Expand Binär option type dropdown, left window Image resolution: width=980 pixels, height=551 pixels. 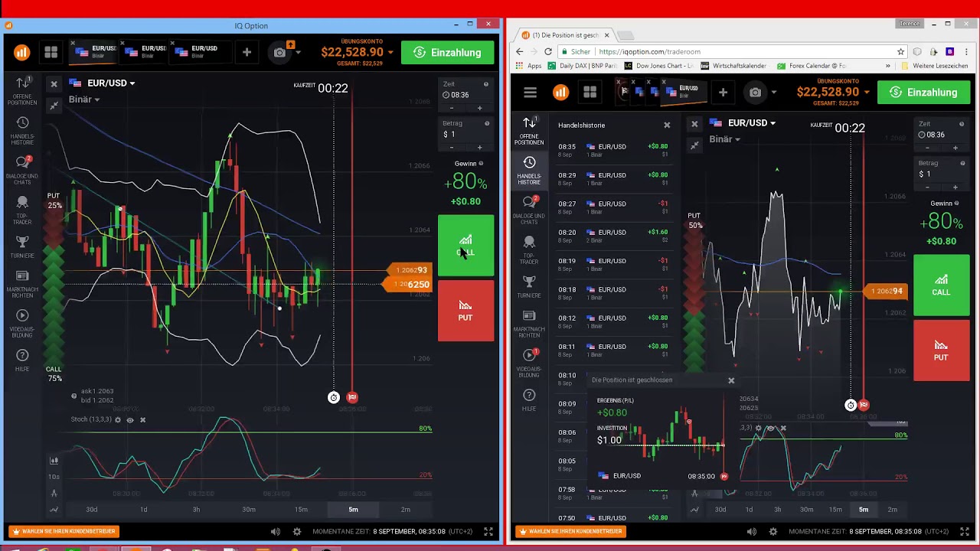pyautogui.click(x=84, y=99)
